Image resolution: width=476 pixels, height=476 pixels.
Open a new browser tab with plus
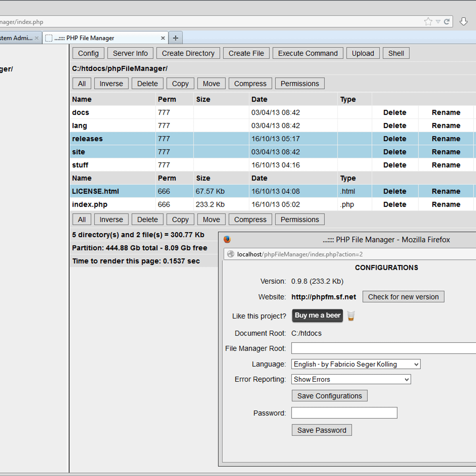pyautogui.click(x=175, y=38)
